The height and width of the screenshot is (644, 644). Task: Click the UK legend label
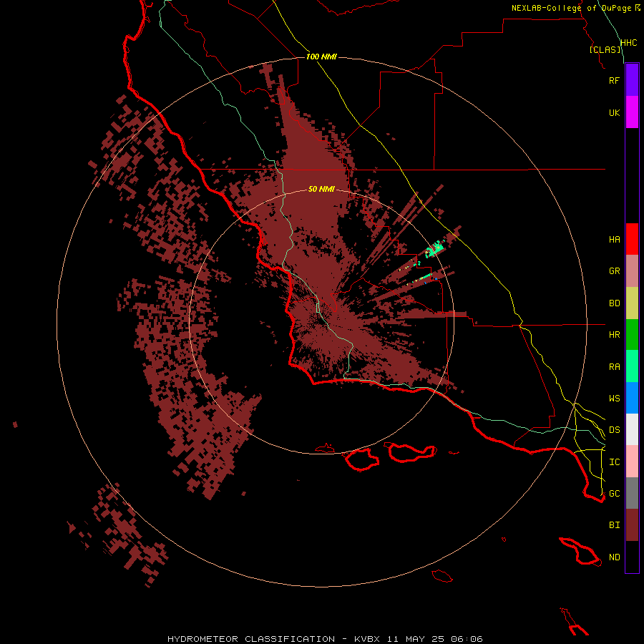coord(614,112)
